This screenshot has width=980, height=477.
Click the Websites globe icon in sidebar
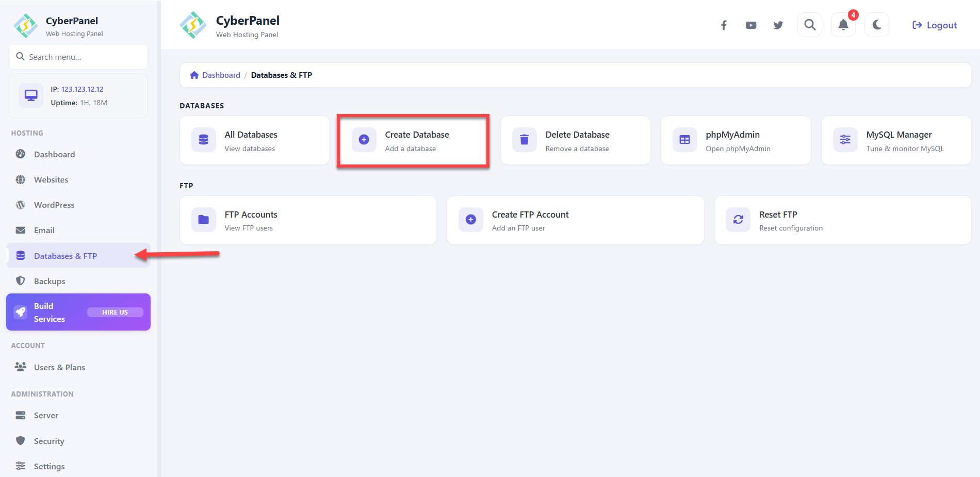click(x=21, y=179)
